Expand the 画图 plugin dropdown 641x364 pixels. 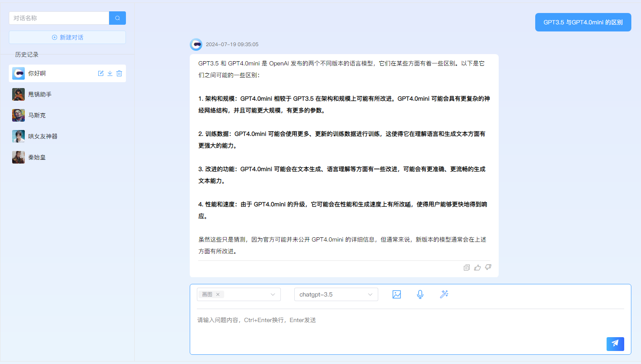273,294
